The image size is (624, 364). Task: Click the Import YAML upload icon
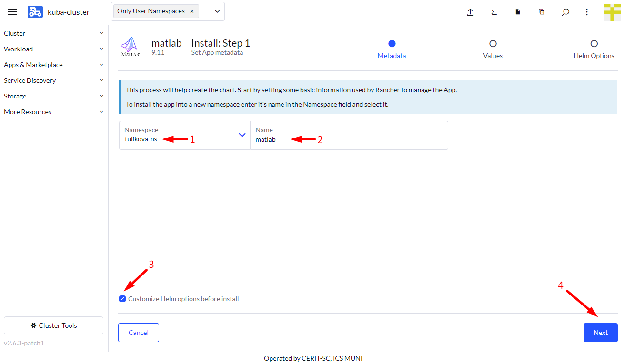pyautogui.click(x=470, y=12)
